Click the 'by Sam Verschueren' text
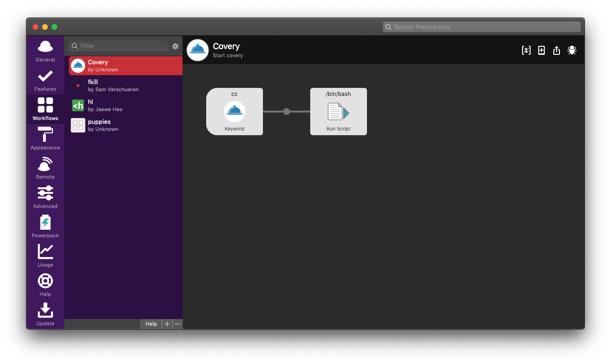The image size is (611, 364). tap(113, 89)
